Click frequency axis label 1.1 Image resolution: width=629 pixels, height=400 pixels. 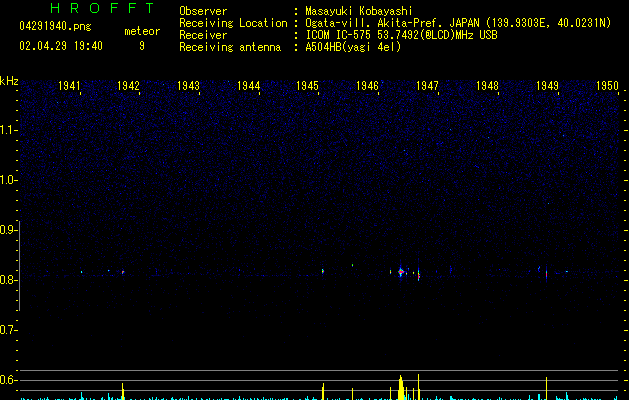click(8, 130)
